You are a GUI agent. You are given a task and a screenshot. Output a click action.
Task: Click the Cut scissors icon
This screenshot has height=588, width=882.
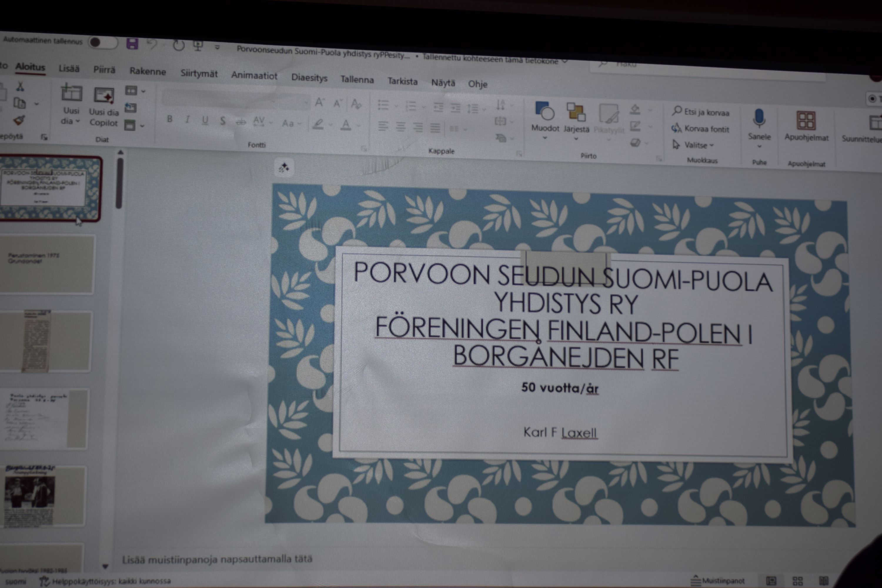20,87
